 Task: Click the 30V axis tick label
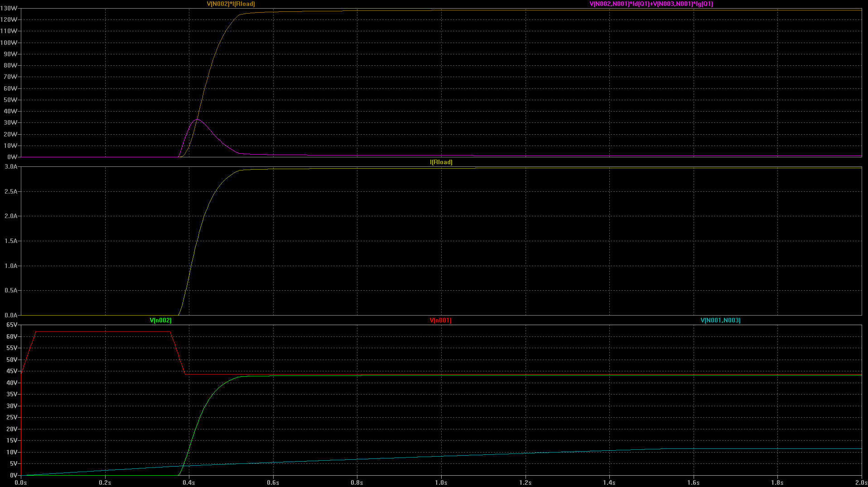tap(12, 406)
